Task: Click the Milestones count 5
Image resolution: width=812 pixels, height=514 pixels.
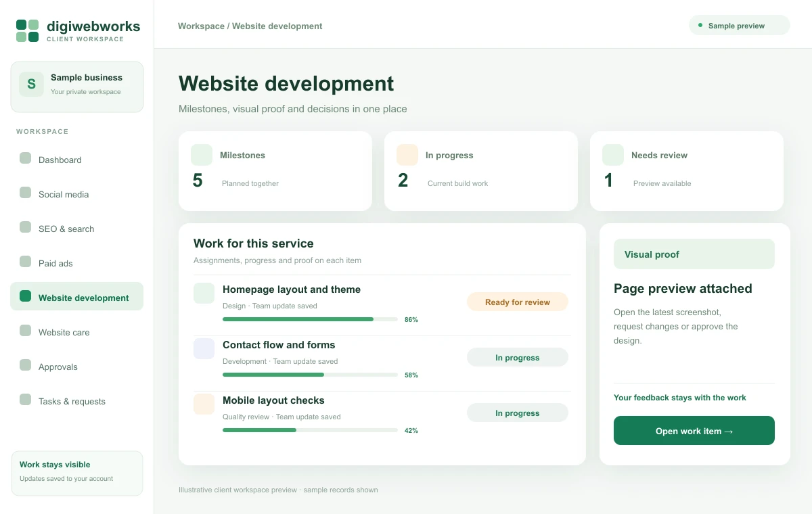Action: click(x=198, y=181)
